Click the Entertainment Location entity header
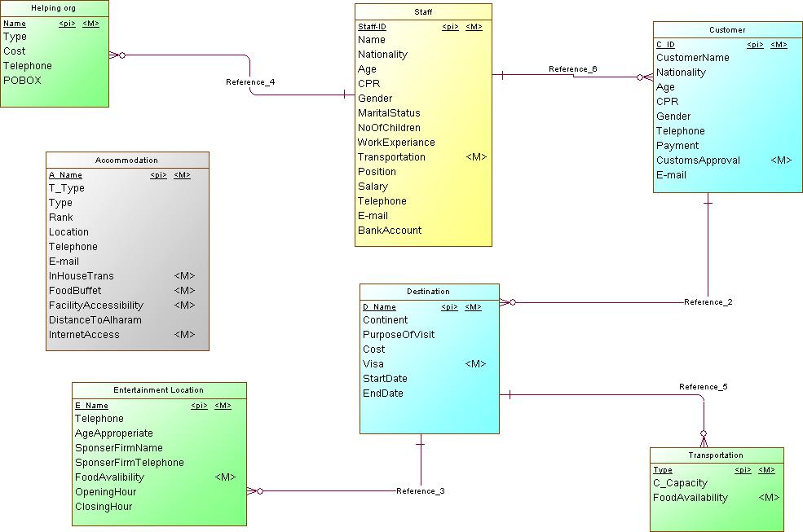 159,390
